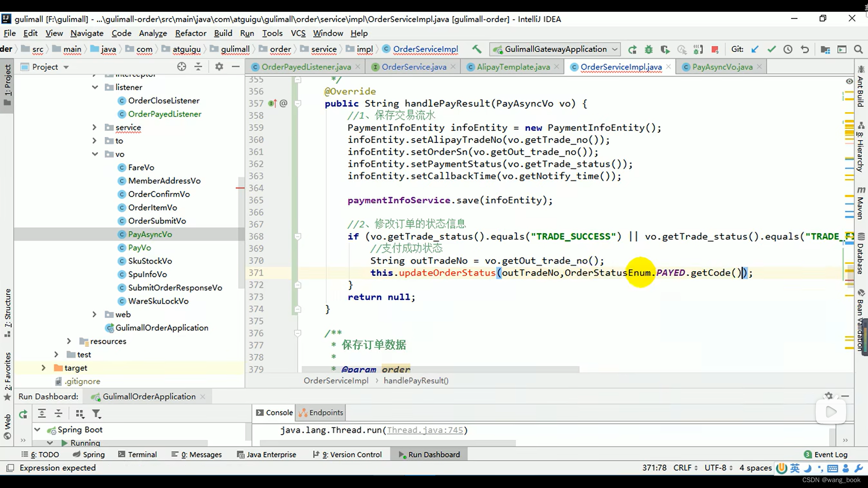
Task: Expand the web folder
Action: click(94, 314)
